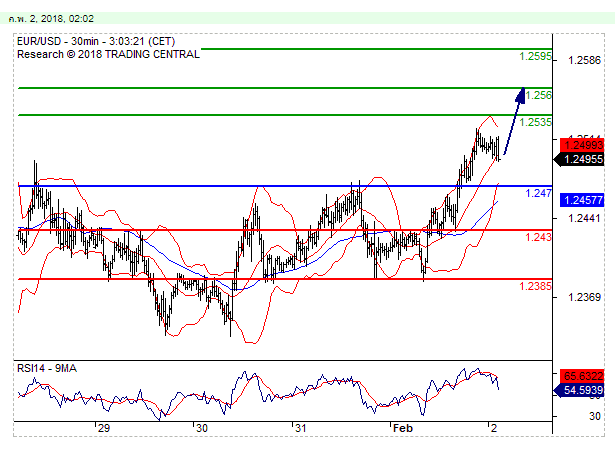
Task: Select the 1.256 resistance level label
Action: pos(539,95)
